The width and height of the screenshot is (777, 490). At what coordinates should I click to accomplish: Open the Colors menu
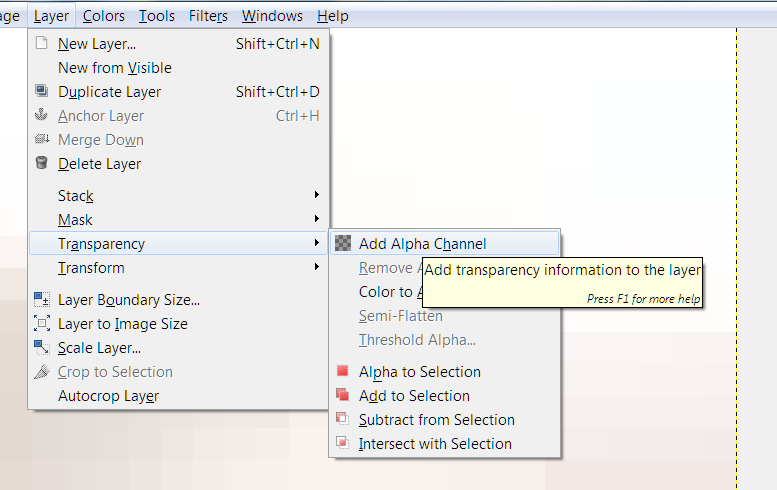(104, 16)
